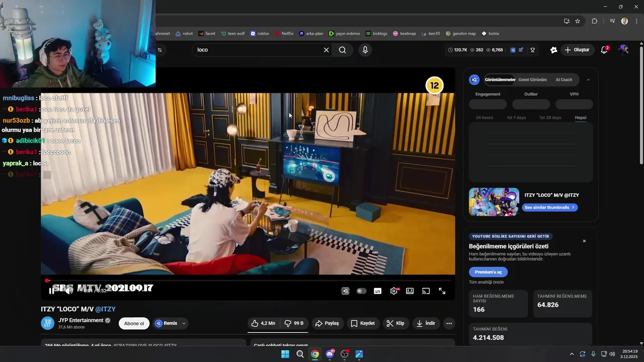Select the Genel Görünüm tab
The height and width of the screenshot is (362, 644).
tap(532, 79)
